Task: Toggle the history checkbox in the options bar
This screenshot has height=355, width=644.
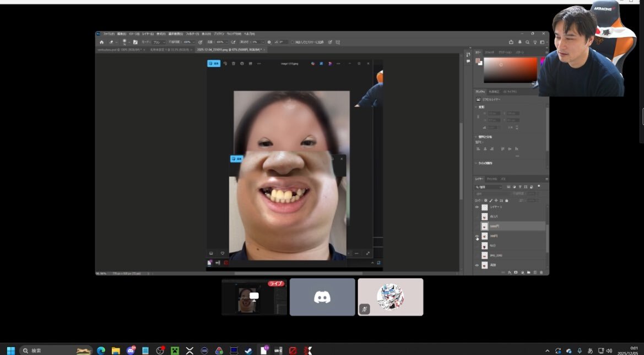Action: click(293, 42)
